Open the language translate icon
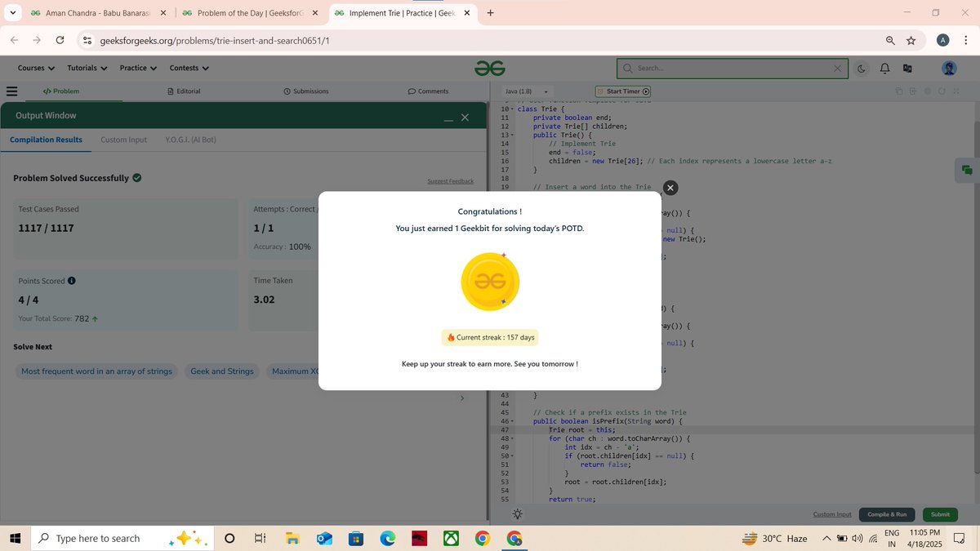The height and width of the screenshot is (551, 980). [907, 69]
